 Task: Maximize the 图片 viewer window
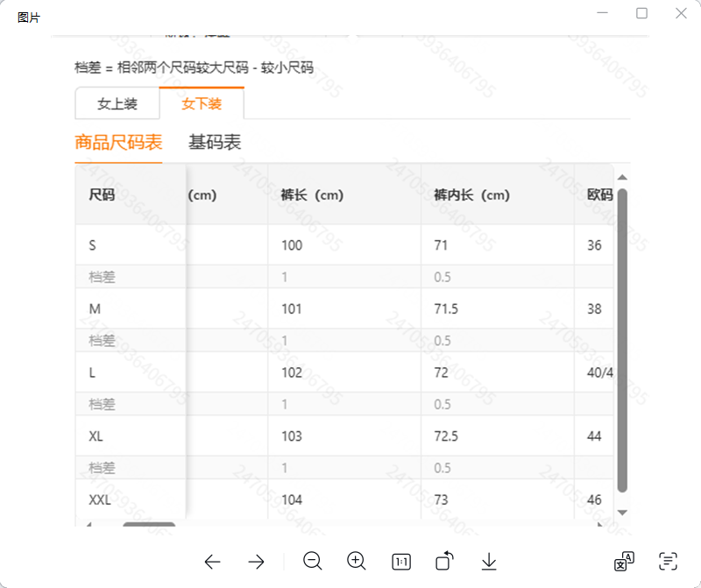pos(641,13)
